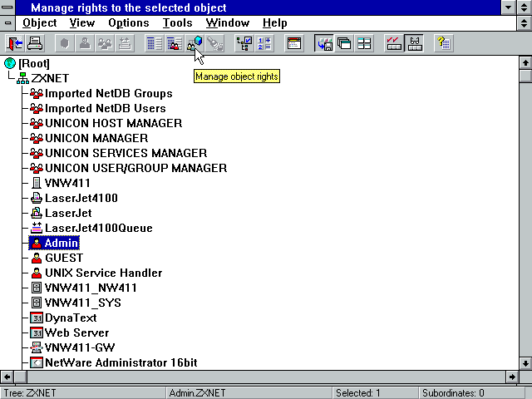Image resolution: width=532 pixels, height=399 pixels.
Task: Select the UNIX Service Handler user
Action: pos(103,273)
